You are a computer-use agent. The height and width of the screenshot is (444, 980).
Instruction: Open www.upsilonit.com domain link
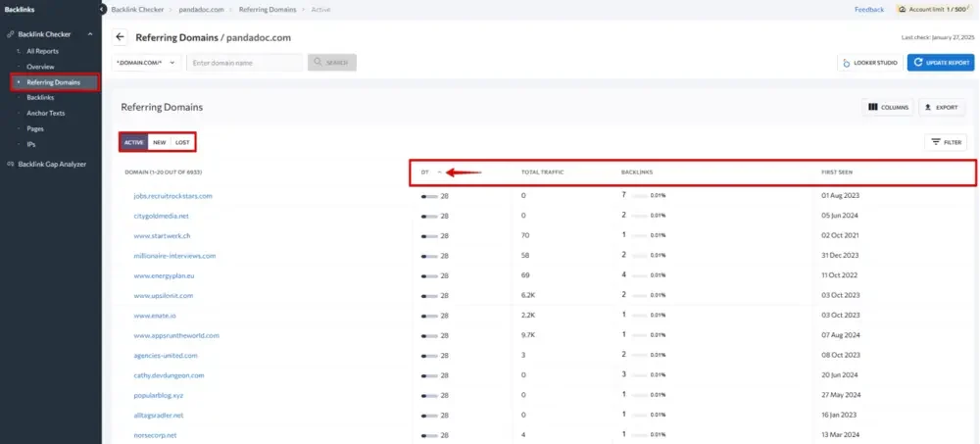[164, 296]
